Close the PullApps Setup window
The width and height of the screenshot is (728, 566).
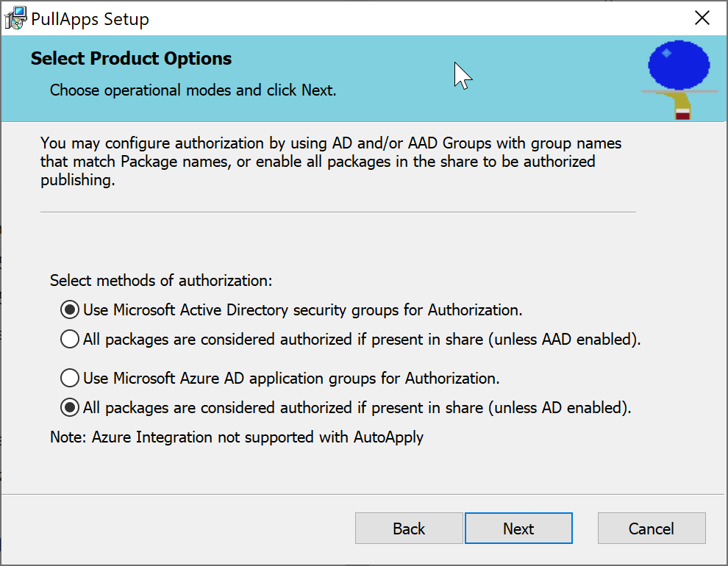click(x=702, y=18)
